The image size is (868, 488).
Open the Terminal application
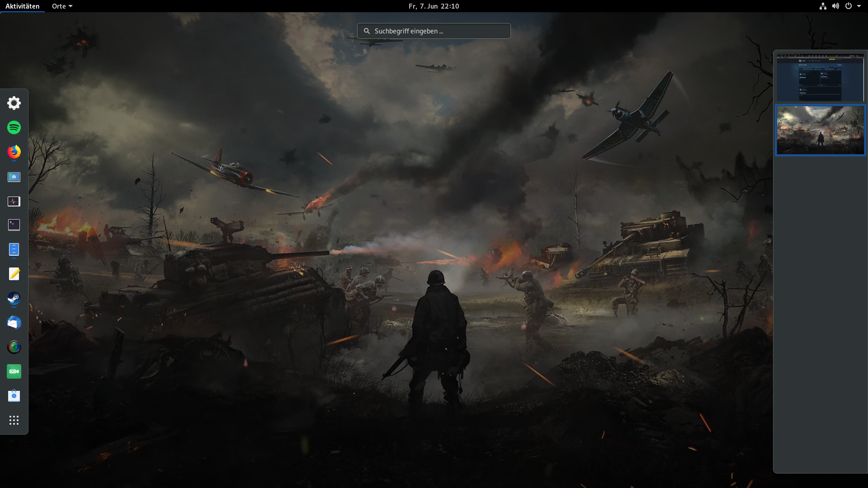pyautogui.click(x=14, y=225)
